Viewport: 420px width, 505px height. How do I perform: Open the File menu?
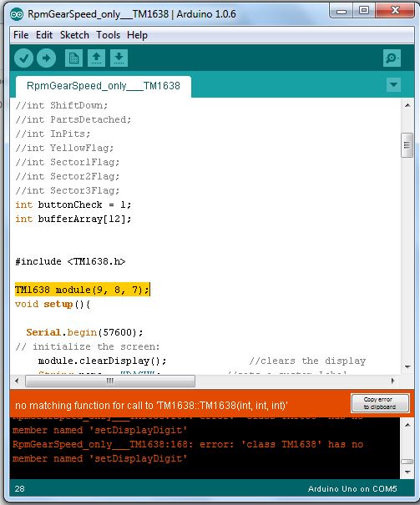pyautogui.click(x=21, y=35)
